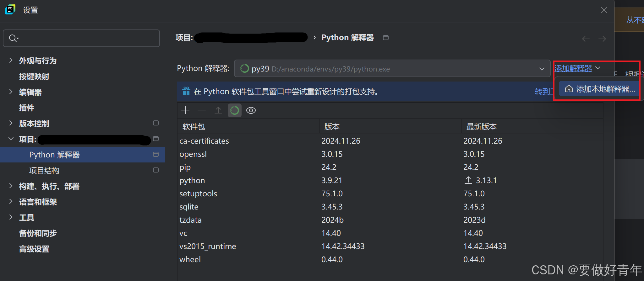Click project-level icon beside Python 解释器 breadcrumb
Image resolution: width=644 pixels, height=281 pixels.
point(386,38)
